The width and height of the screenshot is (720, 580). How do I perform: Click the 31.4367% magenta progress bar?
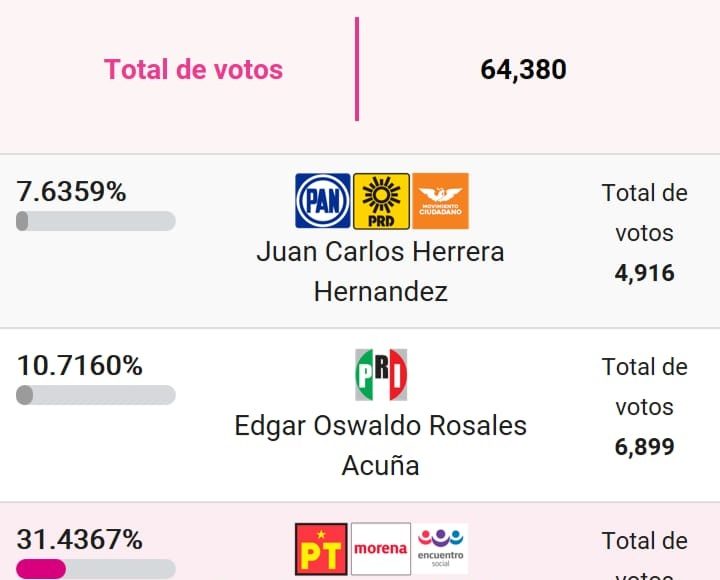(x=96, y=569)
